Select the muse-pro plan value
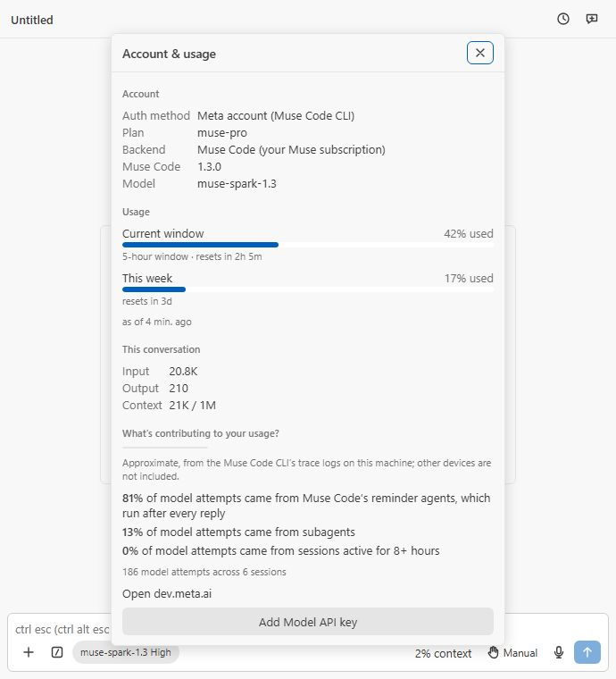Viewport: 616px width, 679px height. pos(222,133)
